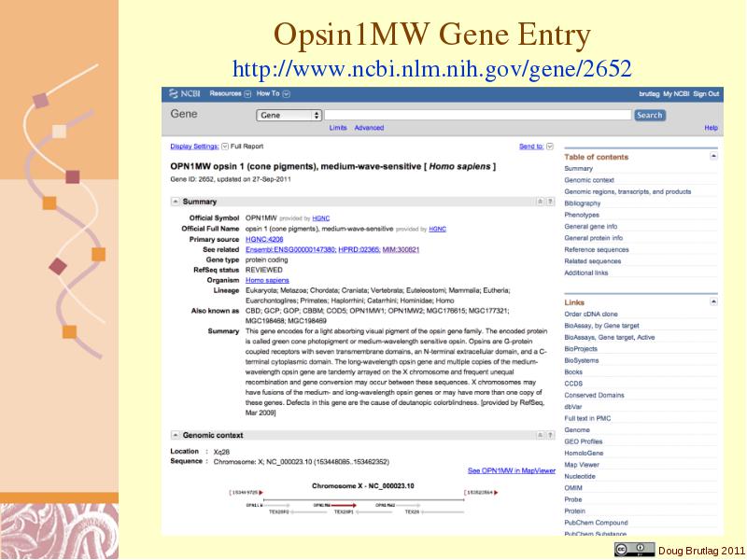Click the brutlag username link
The width and height of the screenshot is (747, 560).
(x=649, y=94)
